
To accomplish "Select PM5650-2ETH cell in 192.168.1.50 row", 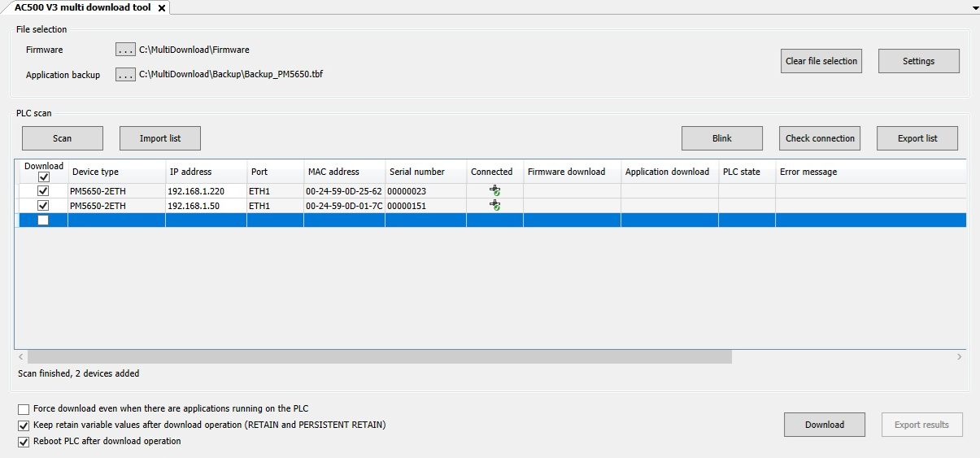I will coord(117,206).
